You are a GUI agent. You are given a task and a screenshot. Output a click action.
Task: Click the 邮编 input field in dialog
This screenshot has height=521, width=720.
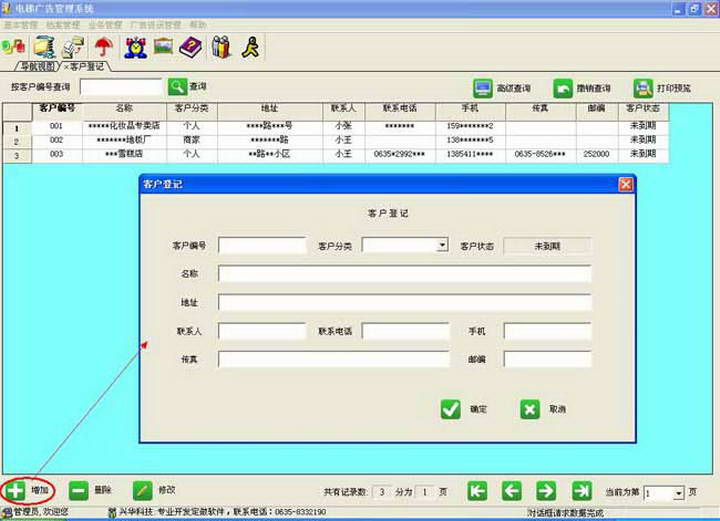547,359
